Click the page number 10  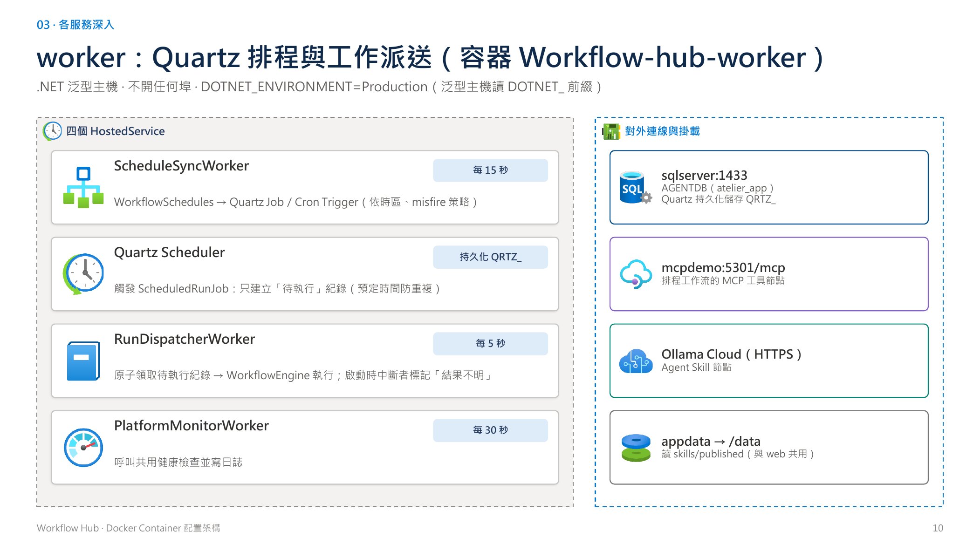(x=938, y=528)
